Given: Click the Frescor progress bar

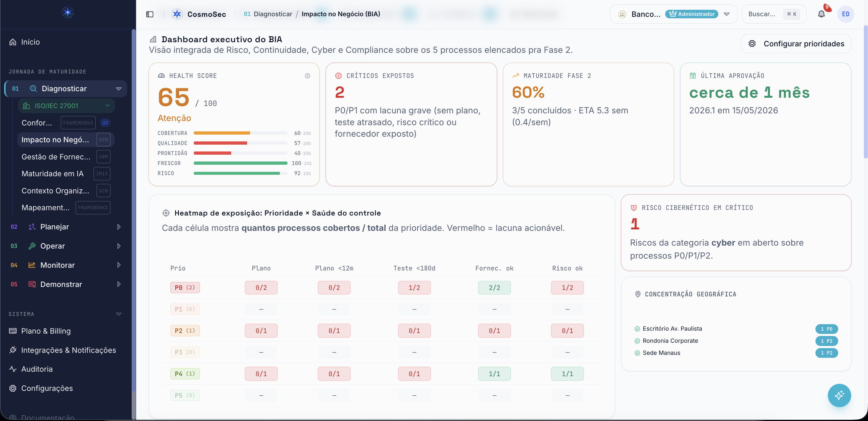Looking at the screenshot, I should (x=240, y=164).
